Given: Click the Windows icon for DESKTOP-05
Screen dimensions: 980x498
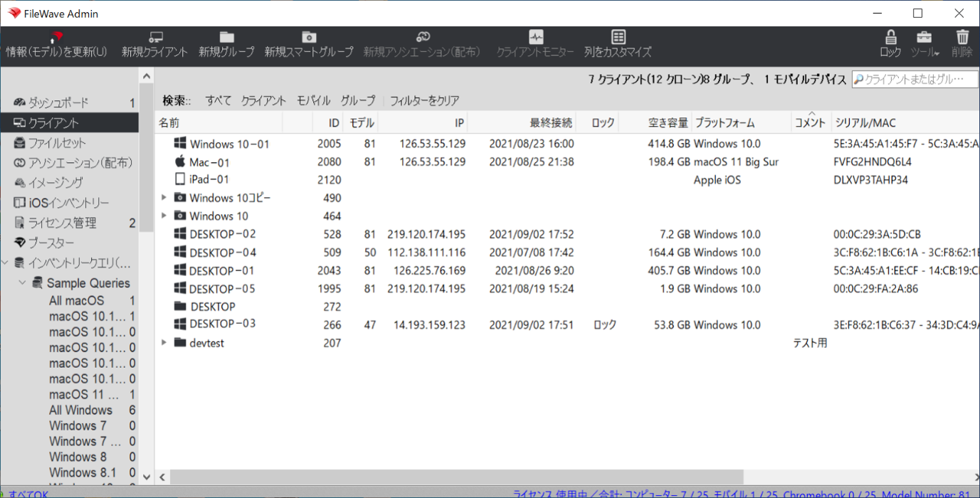Looking at the screenshot, I should [x=180, y=288].
